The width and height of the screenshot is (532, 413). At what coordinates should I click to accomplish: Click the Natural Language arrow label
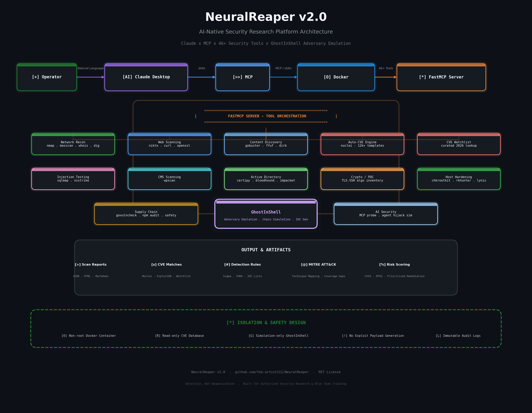pyautogui.click(x=91, y=68)
